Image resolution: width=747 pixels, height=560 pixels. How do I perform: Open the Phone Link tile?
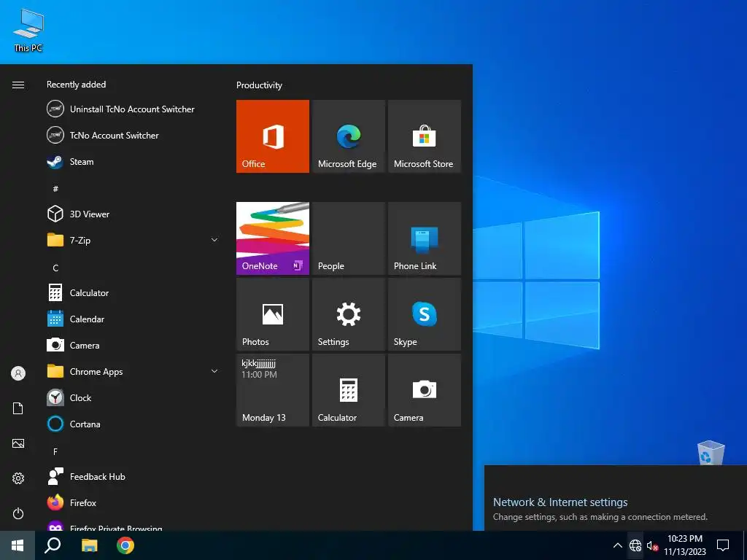coord(425,238)
